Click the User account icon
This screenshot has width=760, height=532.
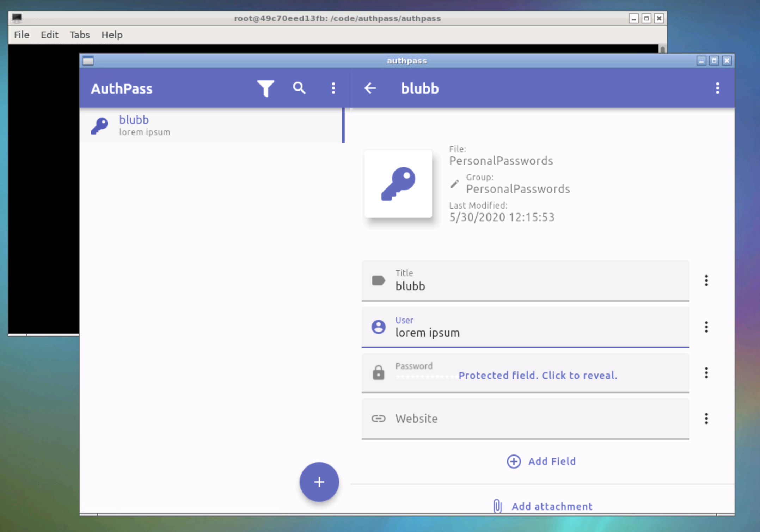(378, 327)
